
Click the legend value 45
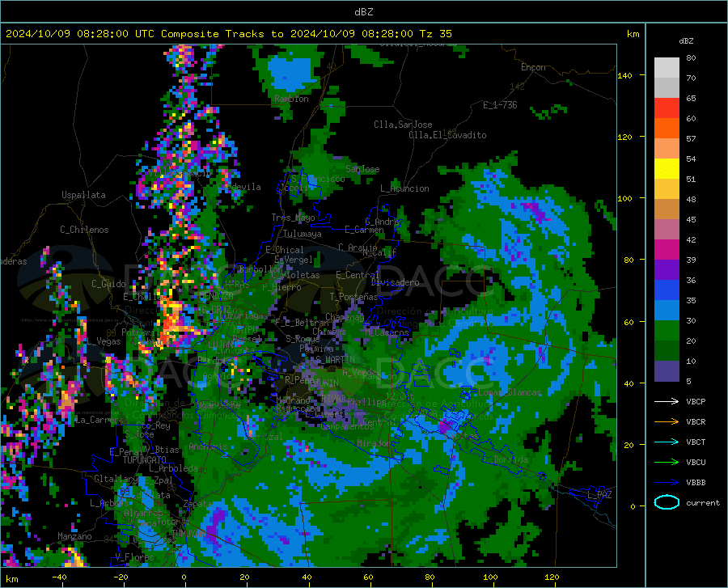click(691, 219)
